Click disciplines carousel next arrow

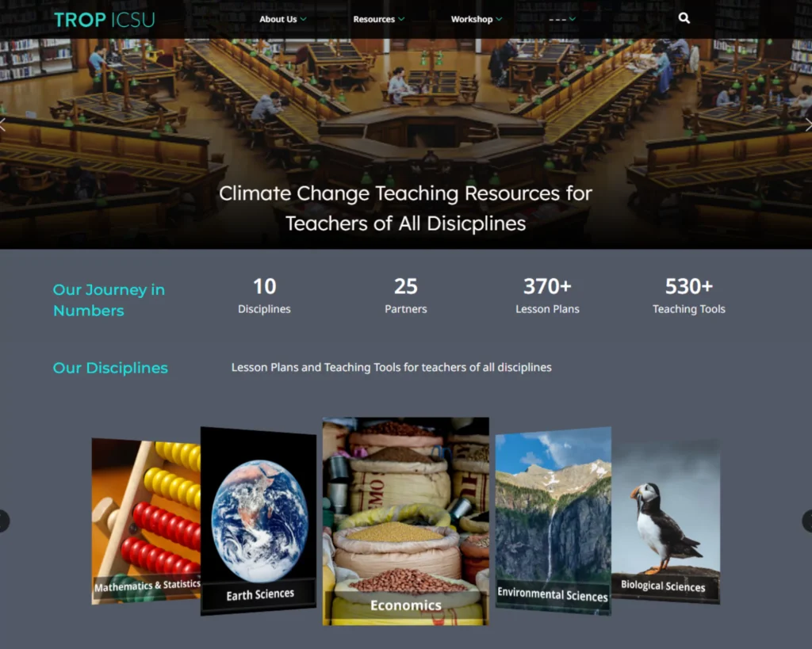coord(807,521)
